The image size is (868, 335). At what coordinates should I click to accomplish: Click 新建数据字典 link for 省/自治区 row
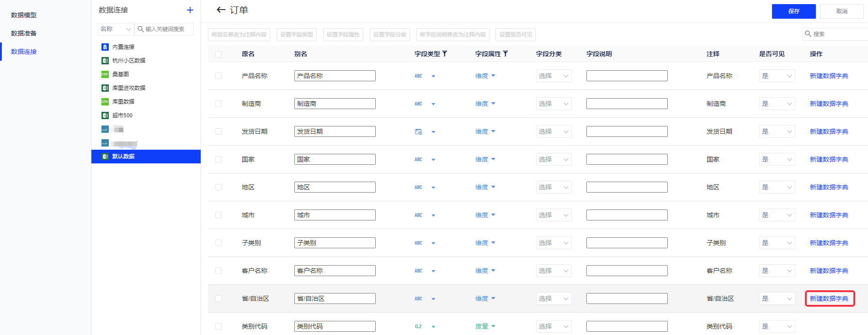pyautogui.click(x=829, y=298)
